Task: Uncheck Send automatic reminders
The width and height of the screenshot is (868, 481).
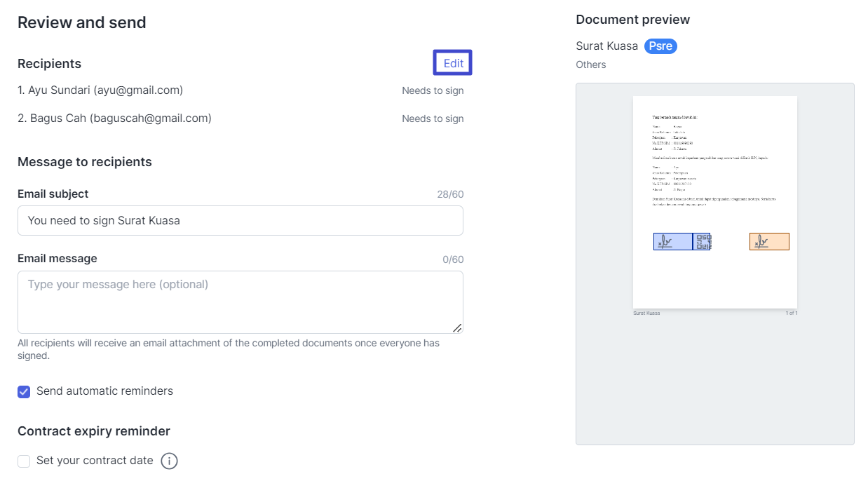Action: pyautogui.click(x=23, y=391)
